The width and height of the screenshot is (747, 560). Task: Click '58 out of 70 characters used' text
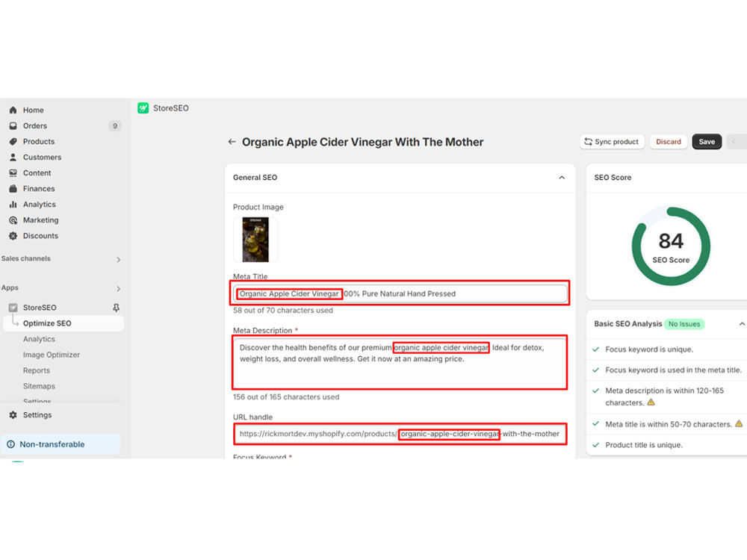click(283, 311)
